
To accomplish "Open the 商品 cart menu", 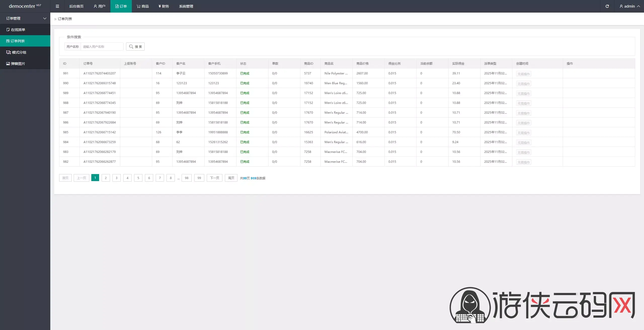I will [x=143, y=6].
